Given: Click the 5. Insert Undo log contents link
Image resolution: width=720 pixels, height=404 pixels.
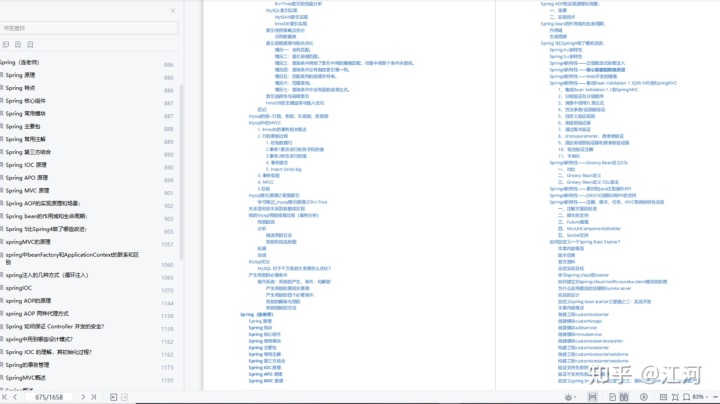Looking at the screenshot, I should (283, 169).
